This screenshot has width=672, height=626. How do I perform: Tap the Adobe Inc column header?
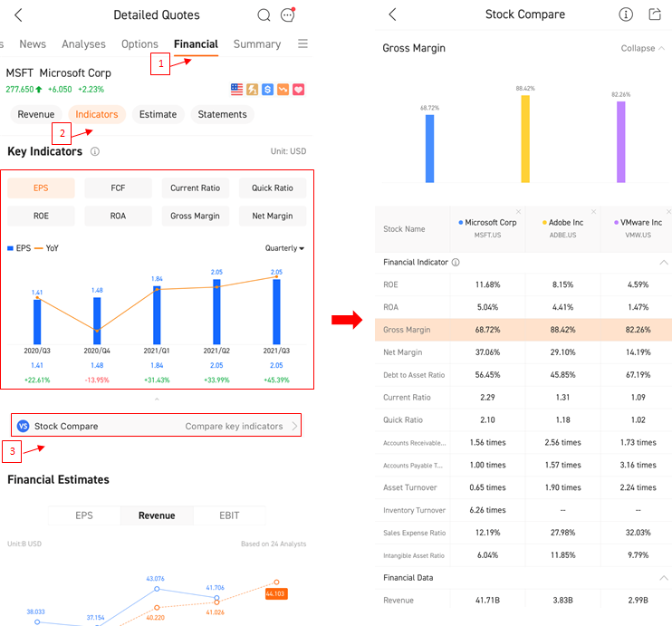pyautogui.click(x=562, y=228)
